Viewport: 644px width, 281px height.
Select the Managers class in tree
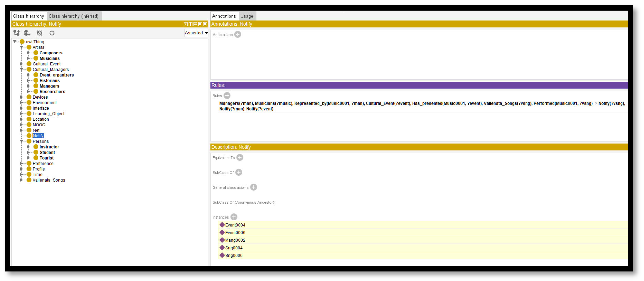pyautogui.click(x=49, y=86)
